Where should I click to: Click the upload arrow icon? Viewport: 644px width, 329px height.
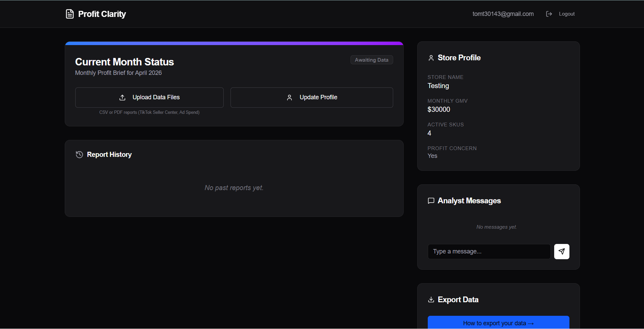point(122,98)
